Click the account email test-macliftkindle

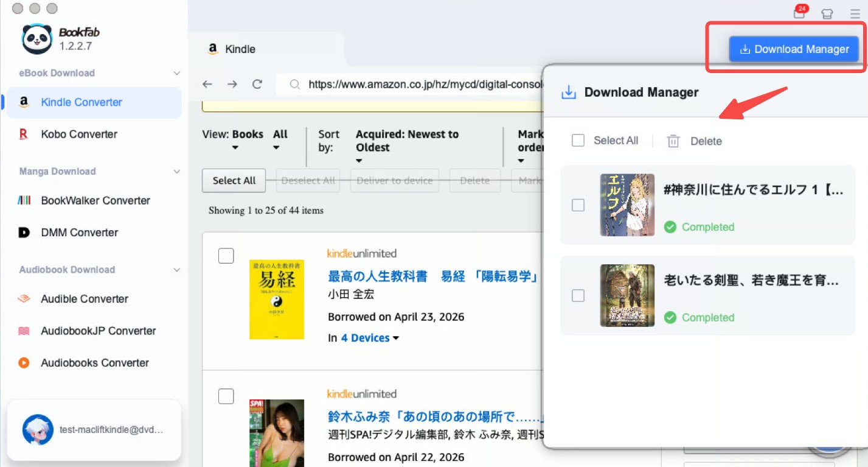click(111, 430)
